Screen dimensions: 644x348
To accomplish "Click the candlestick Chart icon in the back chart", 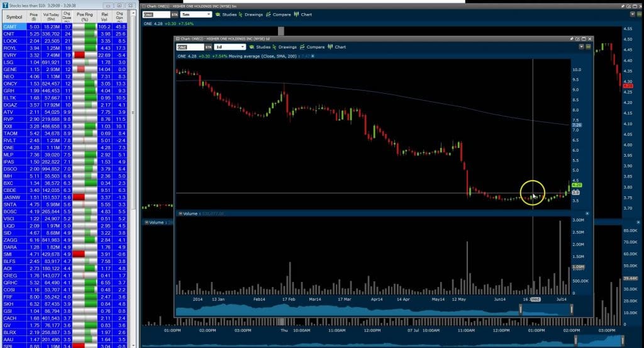I will 297,14.
